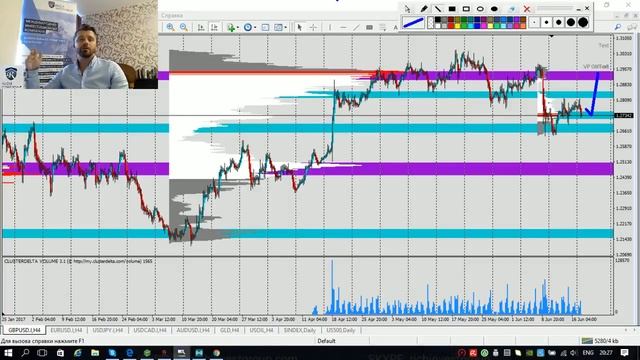Viewport: 640px width, 360px height.
Task: Select the vertical line drawing tool
Action: pyautogui.click(x=330, y=27)
